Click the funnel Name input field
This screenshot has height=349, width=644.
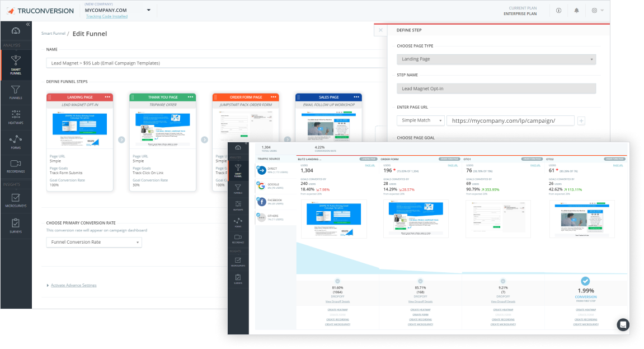coord(213,63)
